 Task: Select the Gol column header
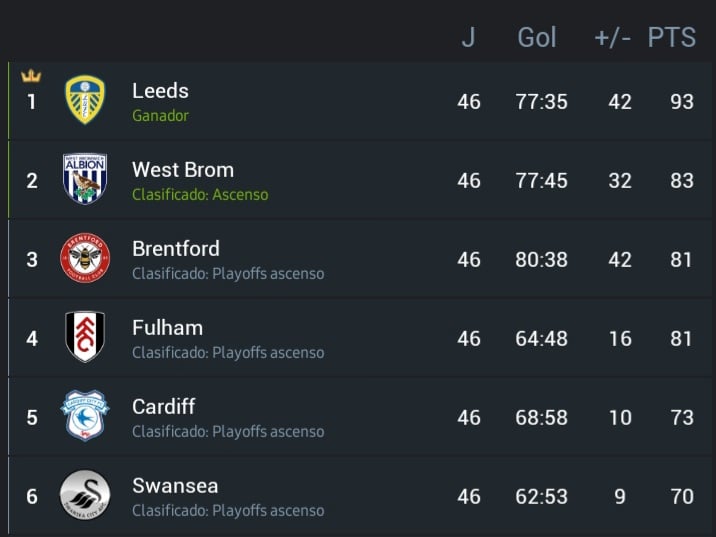(x=537, y=38)
